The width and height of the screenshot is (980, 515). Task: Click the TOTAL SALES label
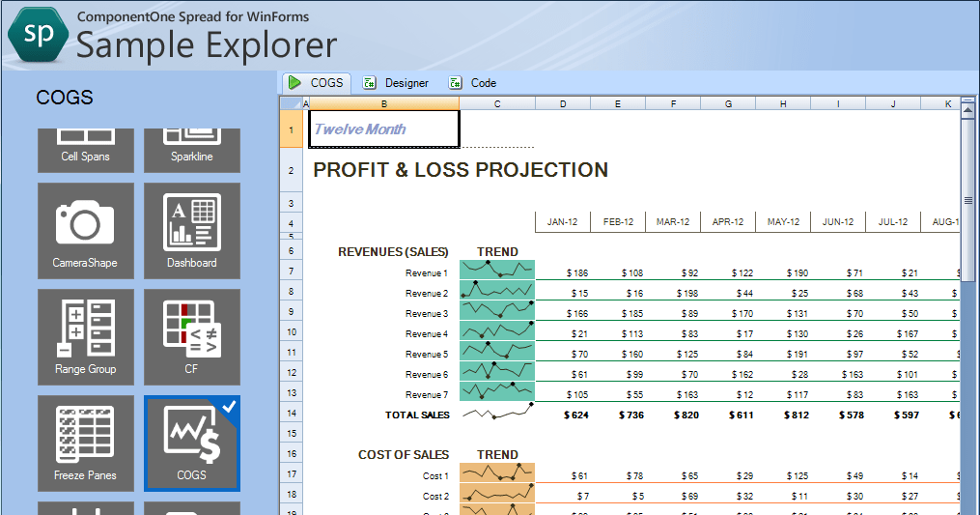point(417,415)
